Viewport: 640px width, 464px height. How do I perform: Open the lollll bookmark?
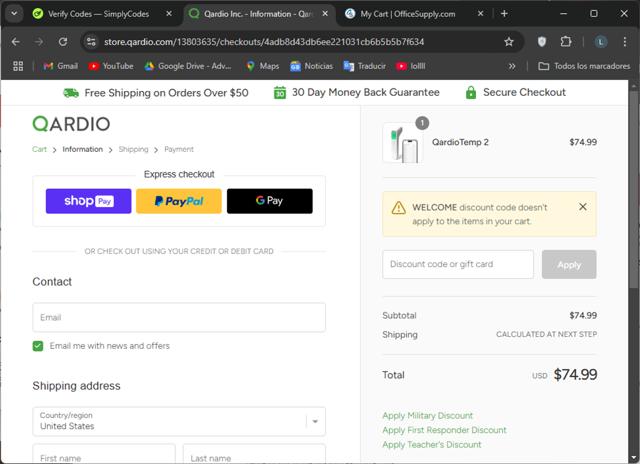(x=411, y=66)
